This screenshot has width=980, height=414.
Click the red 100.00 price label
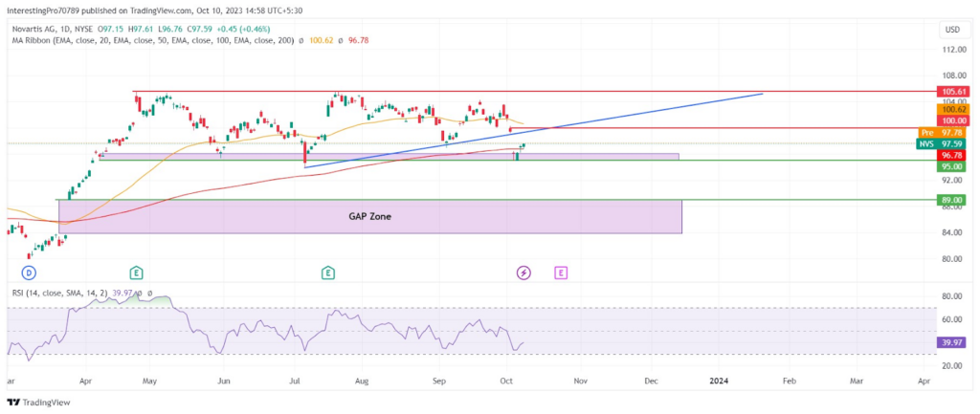click(x=952, y=120)
